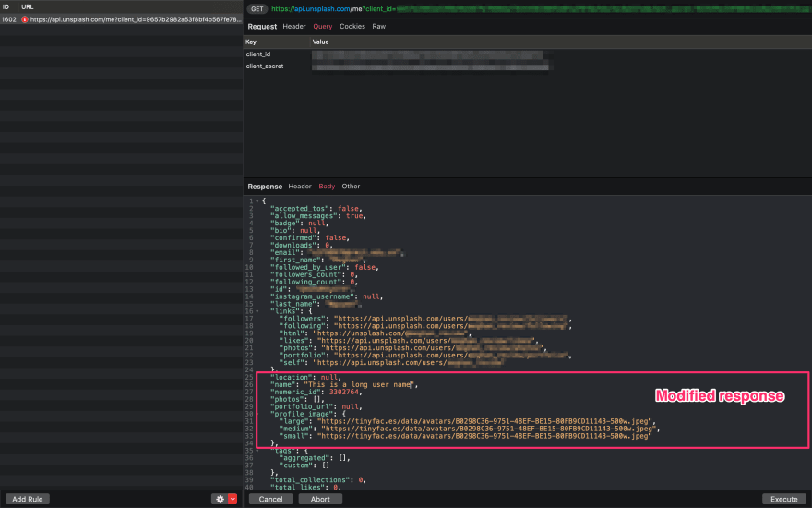Click the "small" tinyfac.es avatar URL
Screen dimensions: 812x508
[484, 436]
